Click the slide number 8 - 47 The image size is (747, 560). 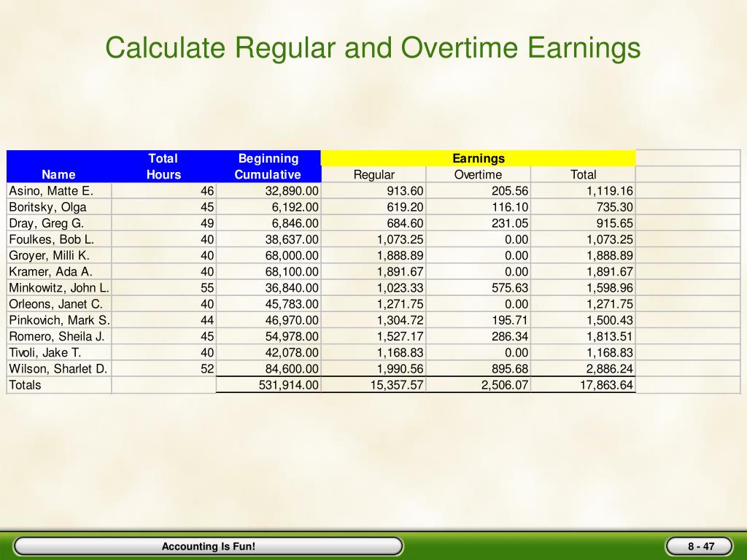click(x=701, y=546)
